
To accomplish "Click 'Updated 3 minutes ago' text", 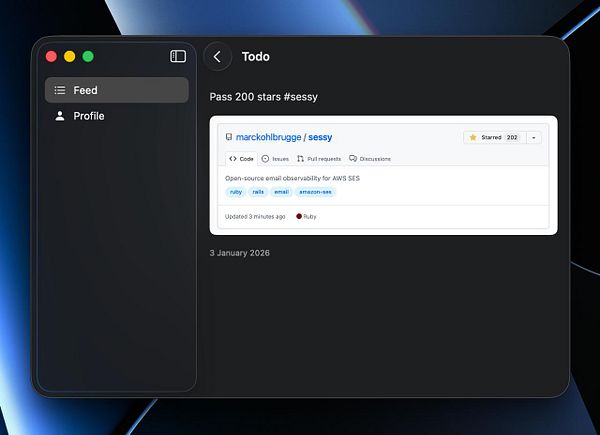I will click(255, 217).
